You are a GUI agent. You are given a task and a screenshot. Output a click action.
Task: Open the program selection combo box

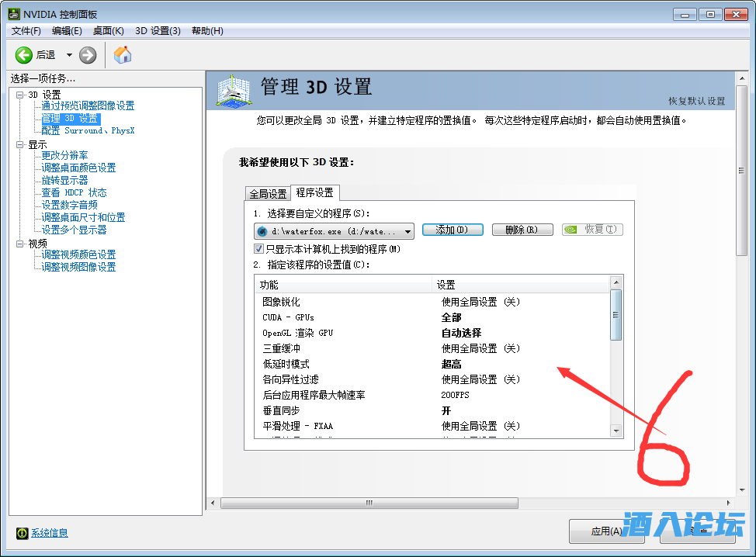334,231
